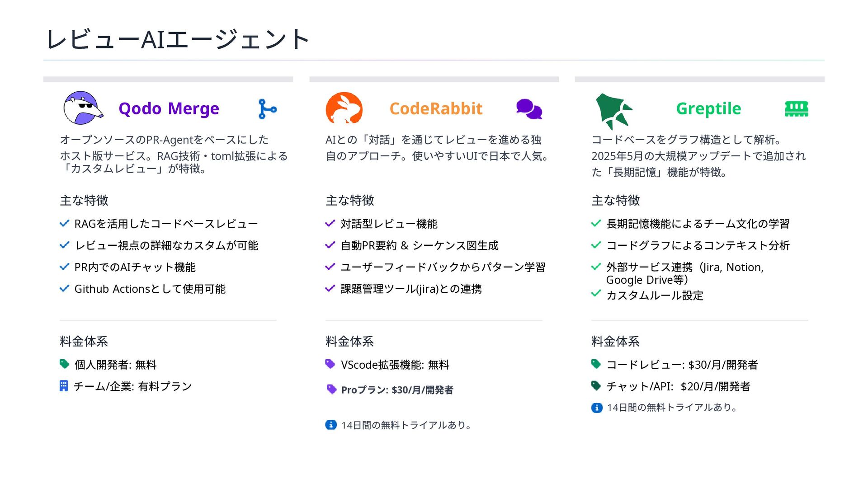This screenshot has width=868, height=488.
Task: Click the purple tag beside VScode拡張機能
Action: (x=330, y=364)
